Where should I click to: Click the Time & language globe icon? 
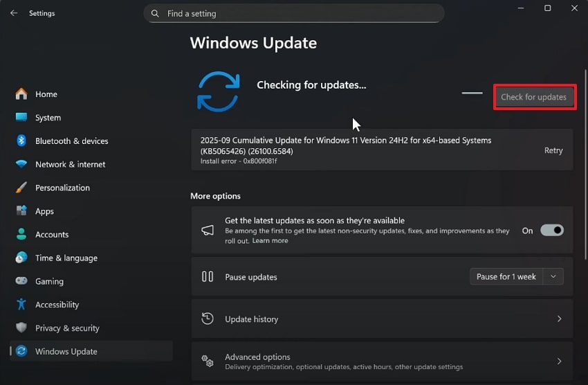[x=21, y=258]
